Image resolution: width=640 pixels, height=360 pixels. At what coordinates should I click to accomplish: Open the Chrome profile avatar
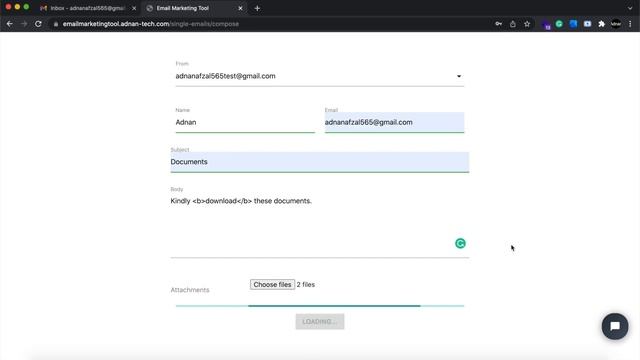[x=616, y=24]
